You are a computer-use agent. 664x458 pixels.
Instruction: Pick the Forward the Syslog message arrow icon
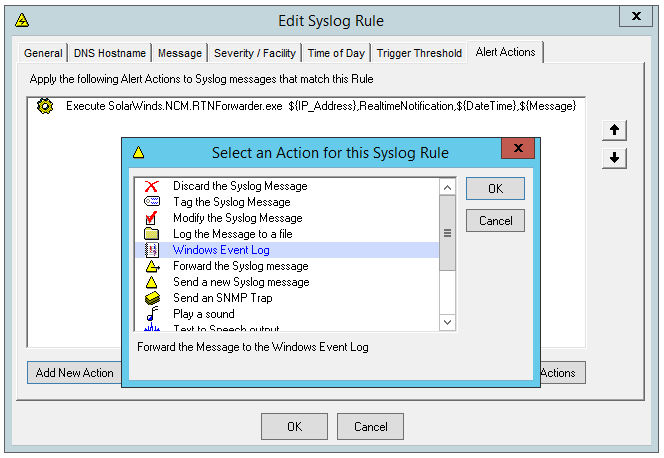coord(152,266)
